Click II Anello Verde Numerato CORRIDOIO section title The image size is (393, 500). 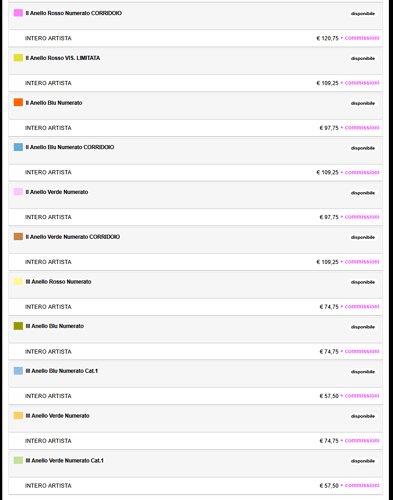click(73, 237)
